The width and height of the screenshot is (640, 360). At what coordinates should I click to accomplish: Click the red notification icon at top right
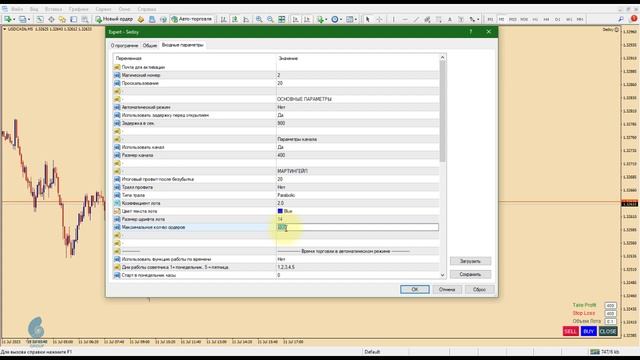[634, 19]
